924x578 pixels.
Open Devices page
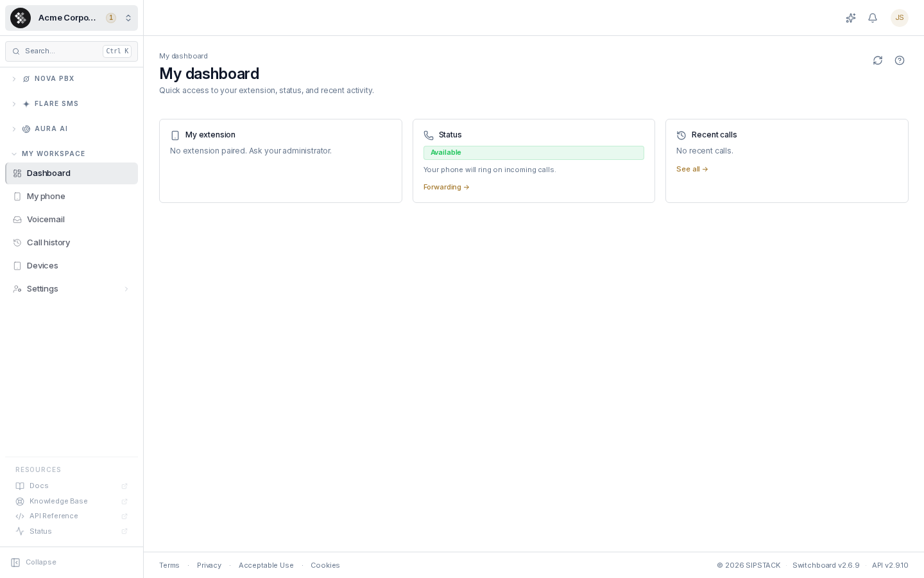tap(72, 266)
